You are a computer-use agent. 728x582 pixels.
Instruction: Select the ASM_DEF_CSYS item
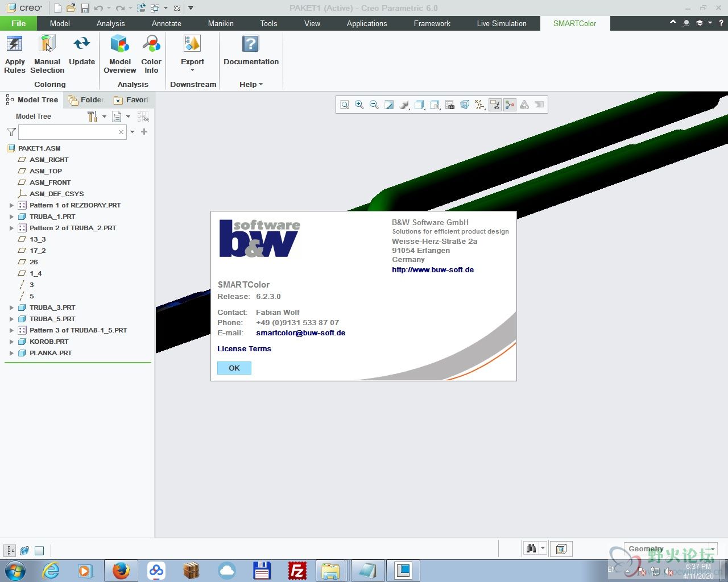[x=56, y=194]
